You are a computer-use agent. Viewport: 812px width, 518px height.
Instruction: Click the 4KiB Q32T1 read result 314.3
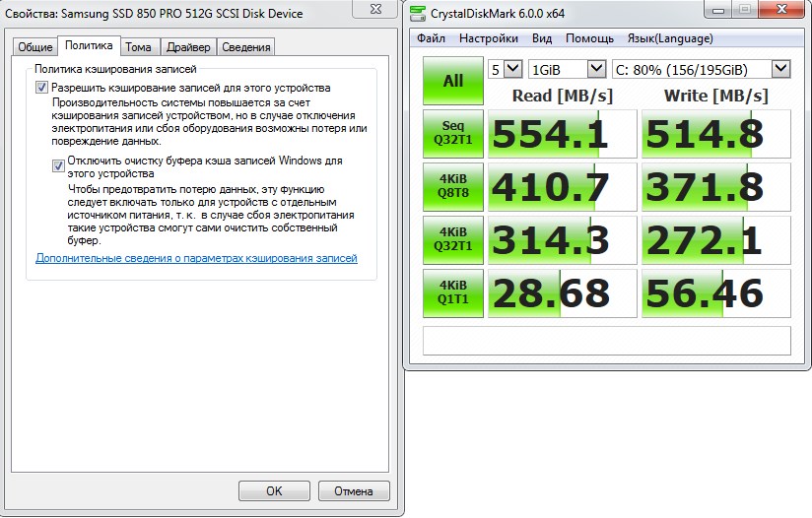pos(563,240)
